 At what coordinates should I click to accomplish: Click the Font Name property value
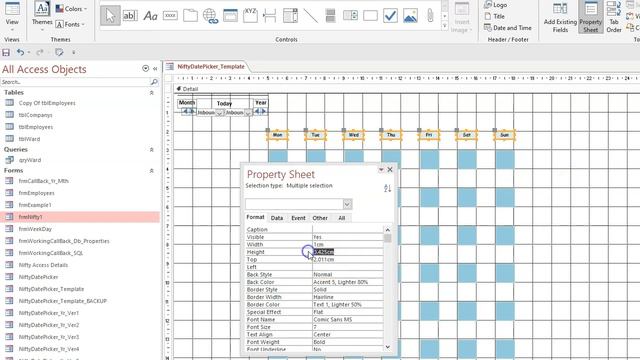pos(348,320)
